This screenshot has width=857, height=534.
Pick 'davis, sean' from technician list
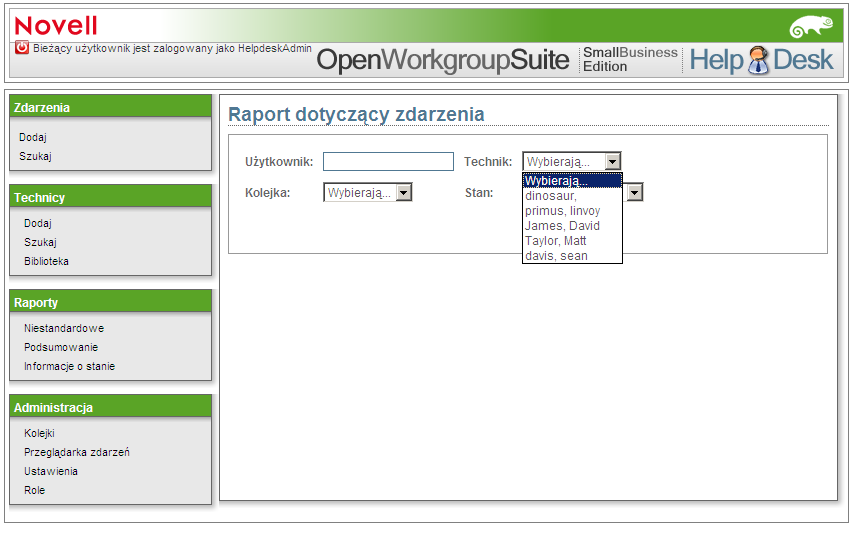pos(572,256)
